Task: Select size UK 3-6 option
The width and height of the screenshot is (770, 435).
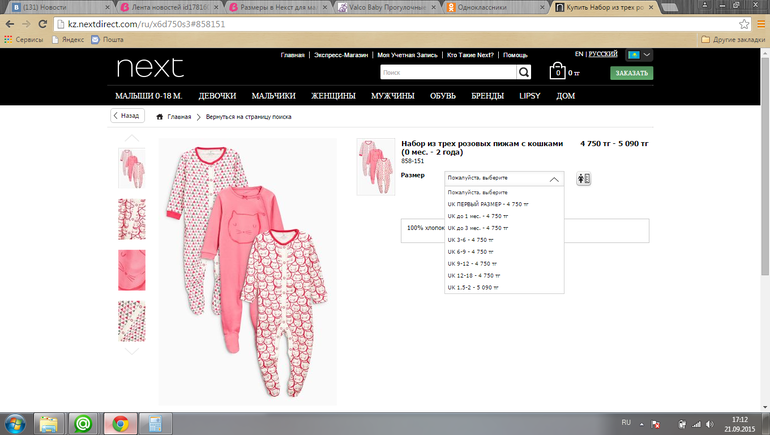Action: click(470, 240)
